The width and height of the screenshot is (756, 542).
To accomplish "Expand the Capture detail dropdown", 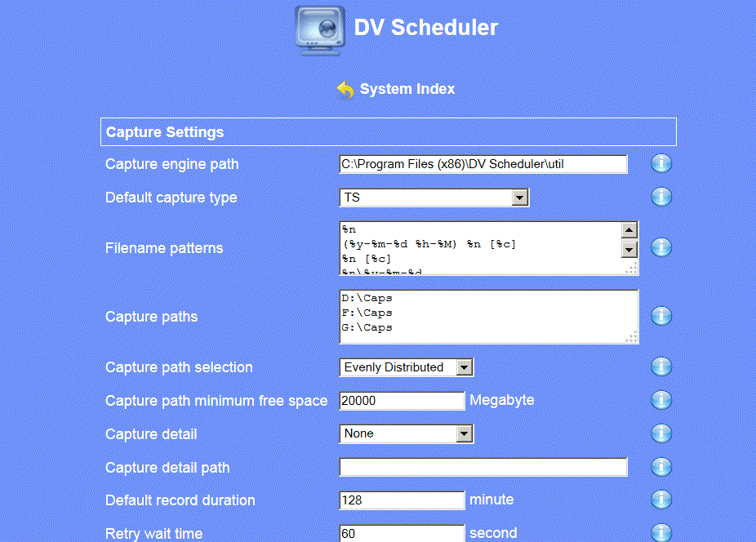I will tap(464, 433).
